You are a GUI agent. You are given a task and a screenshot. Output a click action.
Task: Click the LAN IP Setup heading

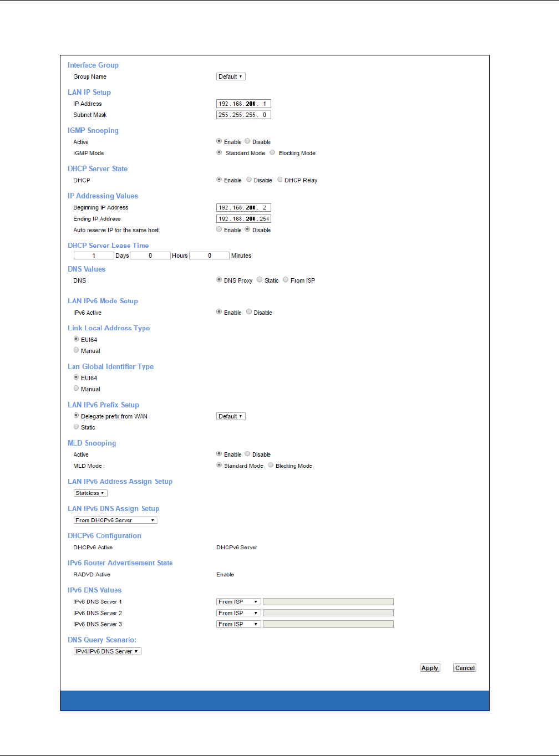point(89,92)
